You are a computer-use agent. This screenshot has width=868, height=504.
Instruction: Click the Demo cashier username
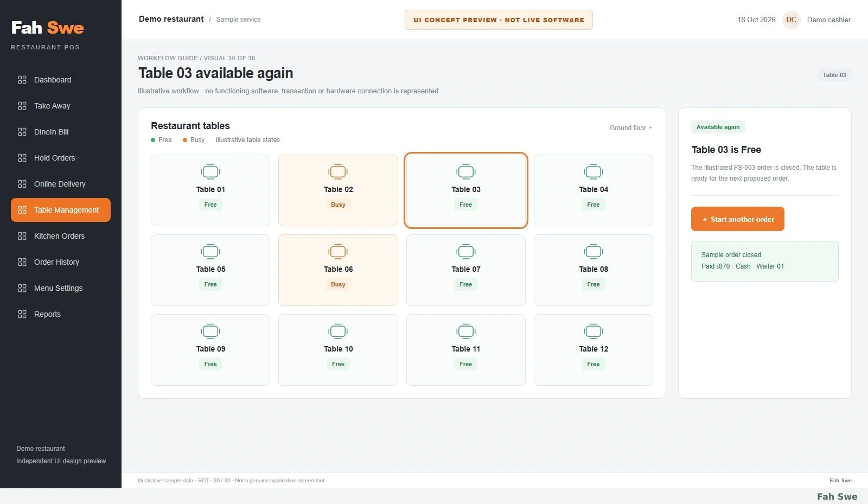(829, 20)
